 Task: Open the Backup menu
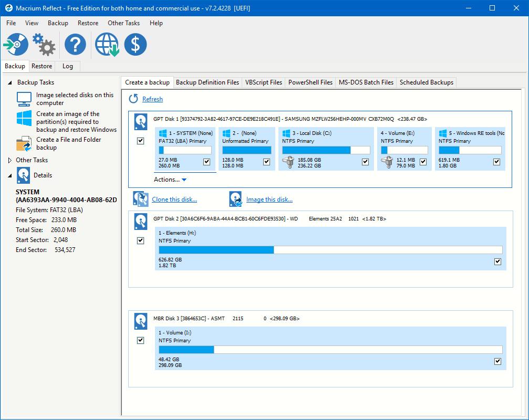pos(58,23)
